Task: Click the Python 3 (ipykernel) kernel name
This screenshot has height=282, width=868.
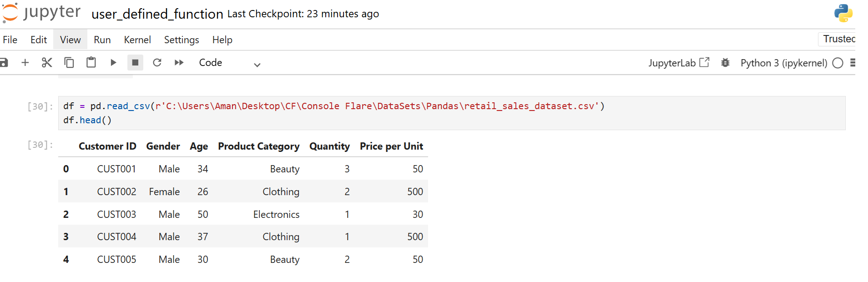Action: [783, 63]
